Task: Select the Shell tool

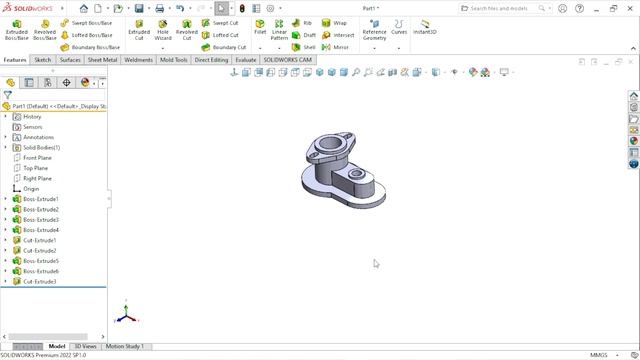Action: point(304,47)
